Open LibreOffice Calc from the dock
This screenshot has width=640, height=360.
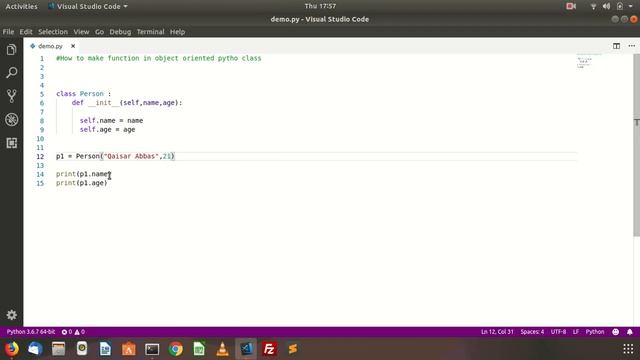pos(199,349)
